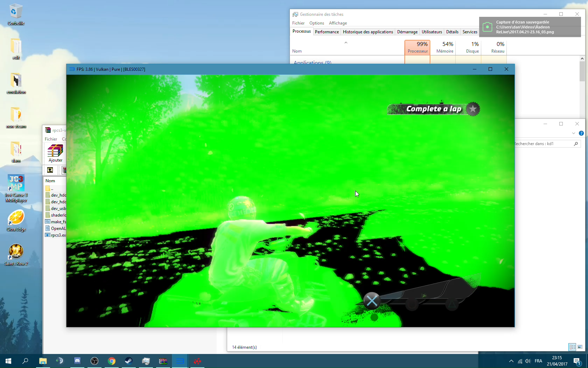Select the rpcs3.exe file in WinRAR
This screenshot has width=588, height=368.
[x=55, y=235]
